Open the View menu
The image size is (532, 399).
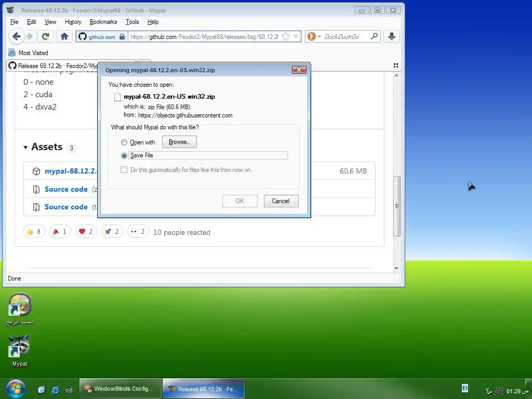pos(50,22)
